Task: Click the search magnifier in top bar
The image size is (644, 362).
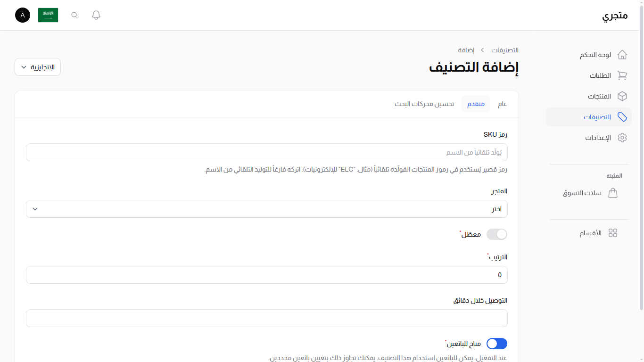Action: coord(74,15)
